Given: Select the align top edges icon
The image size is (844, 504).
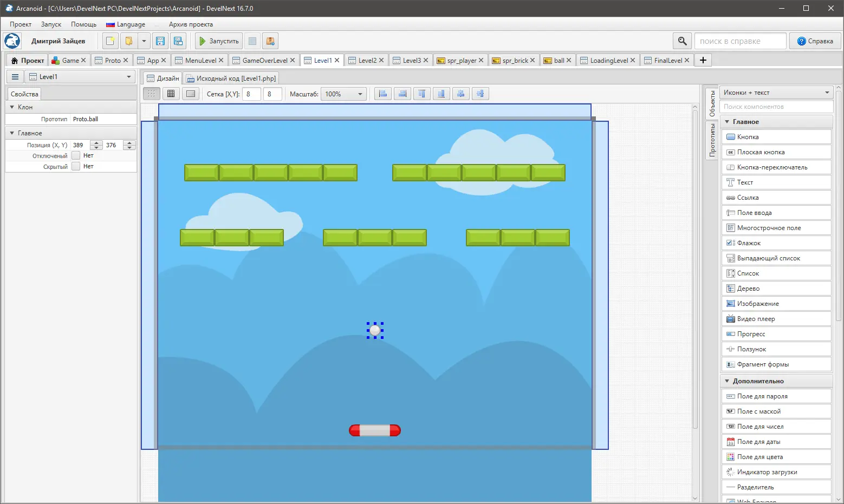Looking at the screenshot, I should [x=422, y=94].
